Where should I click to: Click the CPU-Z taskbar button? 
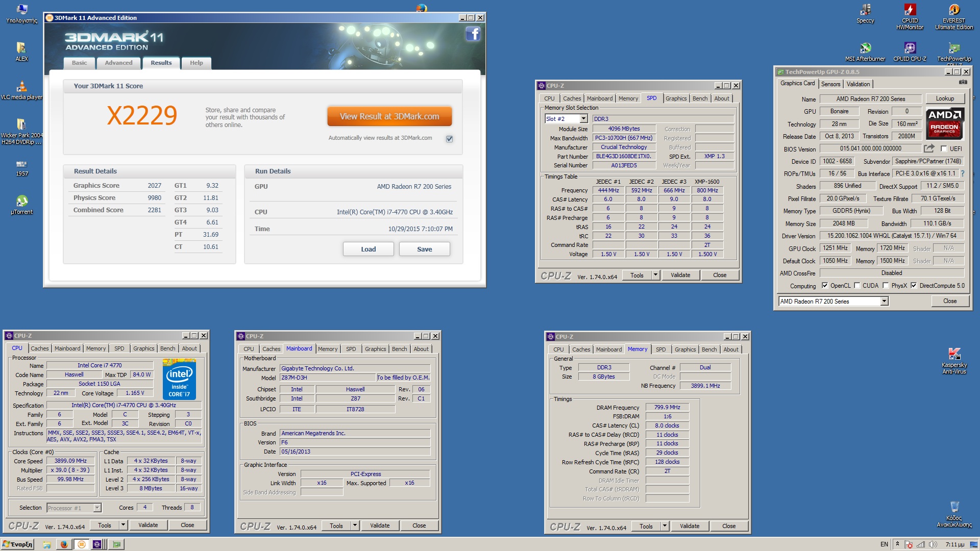99,544
